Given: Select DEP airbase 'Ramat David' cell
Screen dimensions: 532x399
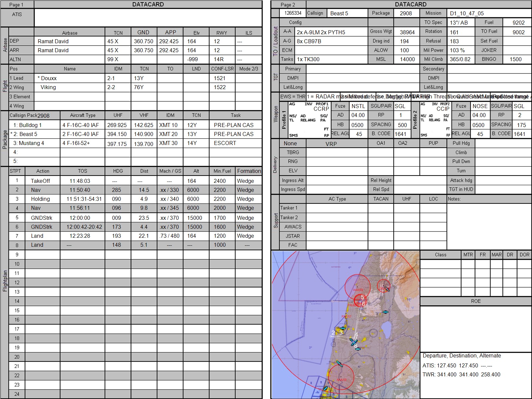Looking at the screenshot, I should click(x=69, y=41).
